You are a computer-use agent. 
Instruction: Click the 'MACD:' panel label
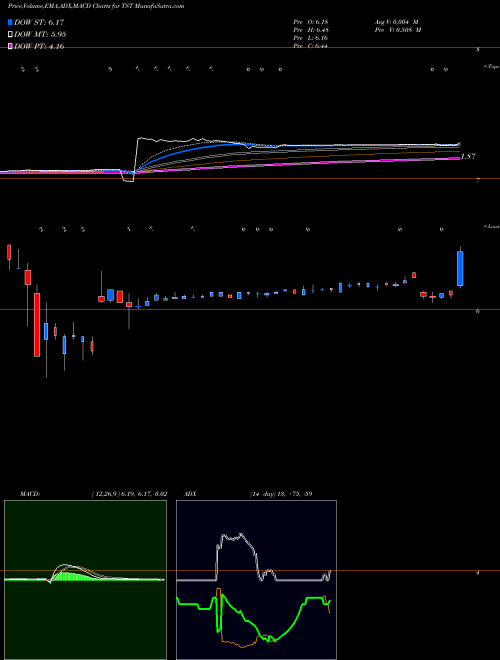coord(30,494)
